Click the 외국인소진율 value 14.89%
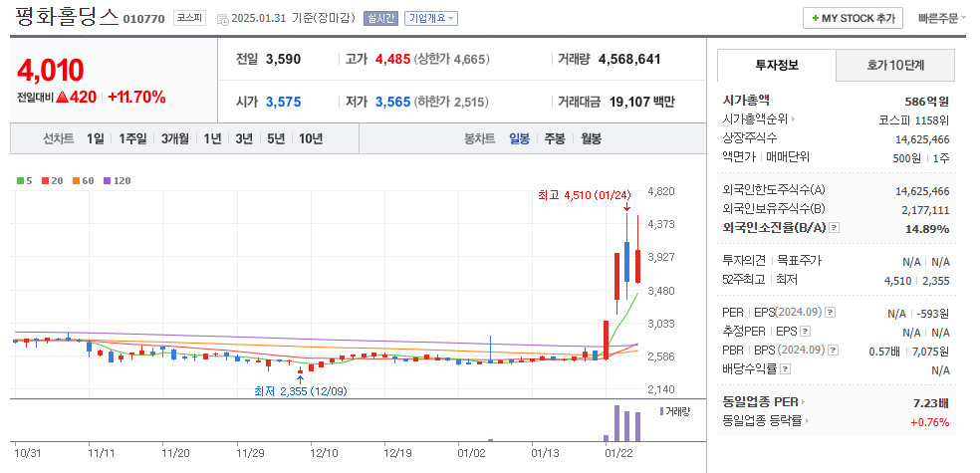 927,229
